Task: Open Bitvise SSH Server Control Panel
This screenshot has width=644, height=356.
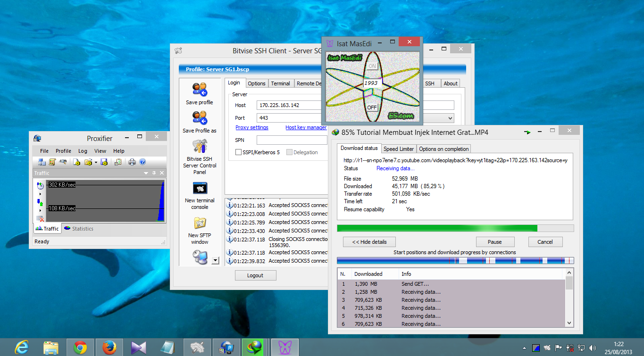Action: pyautogui.click(x=199, y=146)
